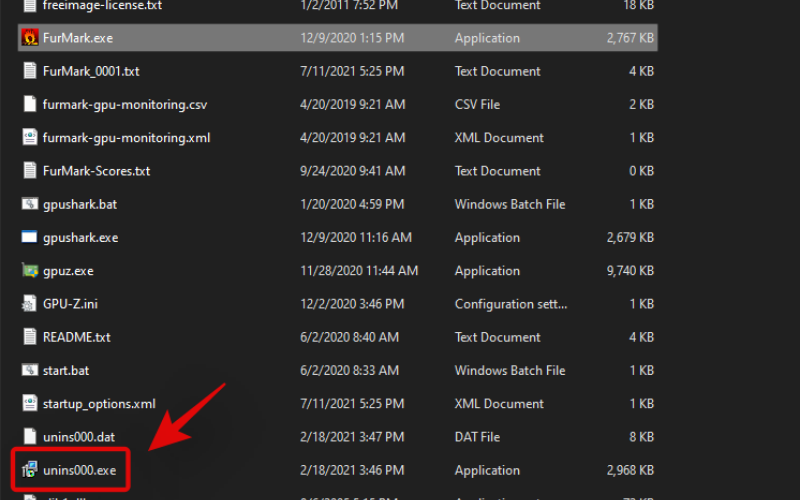The height and width of the screenshot is (500, 800).
Task: Click the freeimage-license.txt document icon
Action: point(30,6)
